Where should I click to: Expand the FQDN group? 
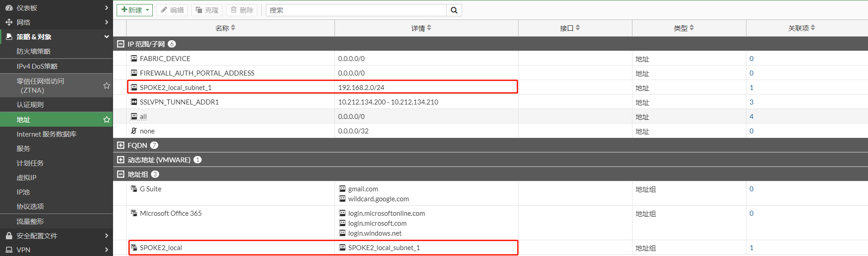coord(121,145)
